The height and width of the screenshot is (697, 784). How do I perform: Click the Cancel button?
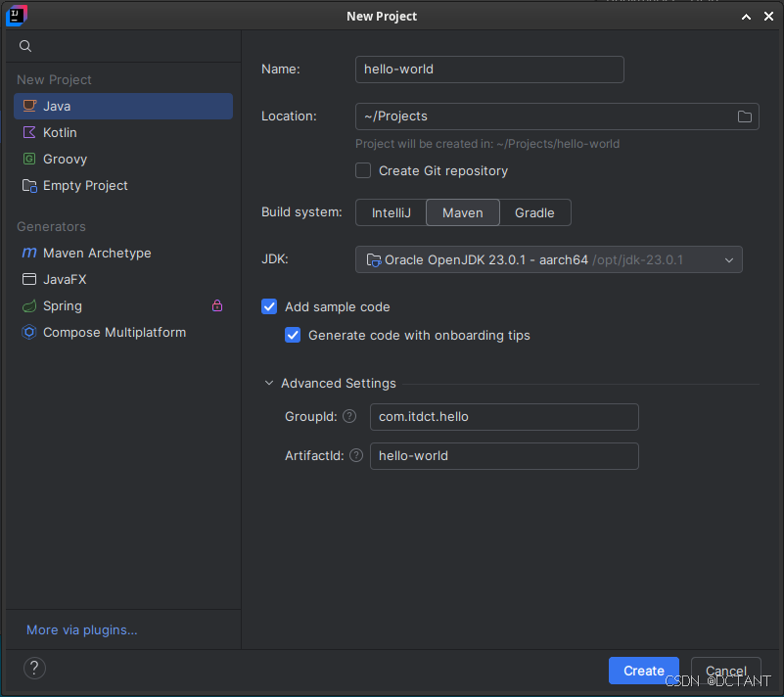point(725,671)
